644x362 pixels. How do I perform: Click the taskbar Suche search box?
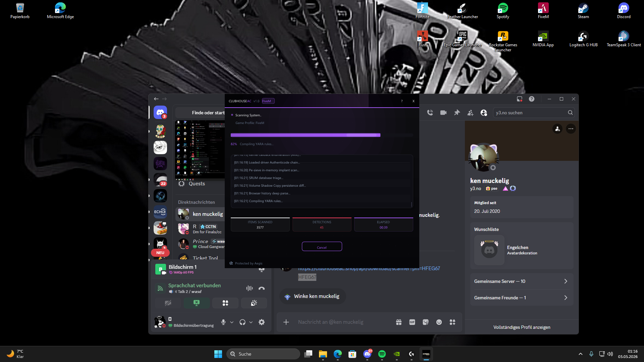coord(263,354)
